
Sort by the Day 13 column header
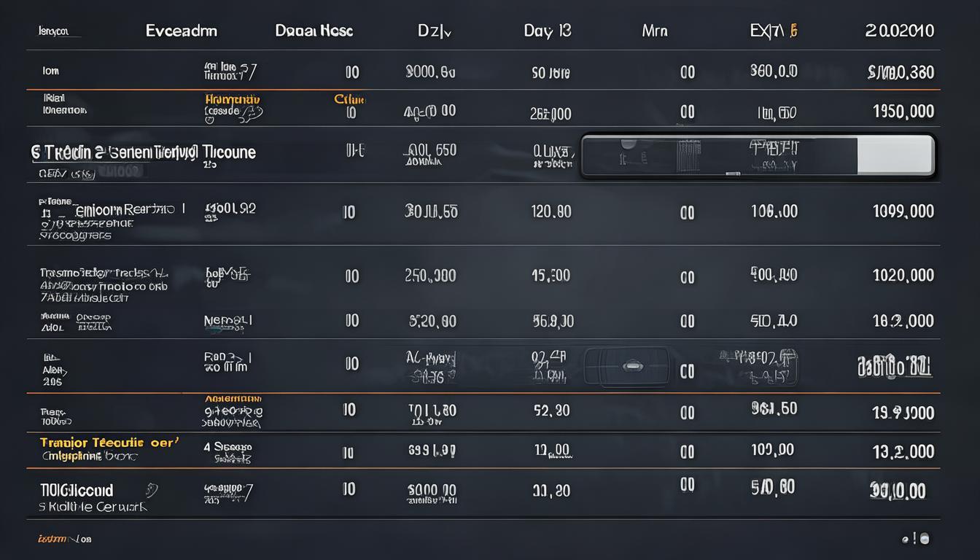click(x=547, y=31)
